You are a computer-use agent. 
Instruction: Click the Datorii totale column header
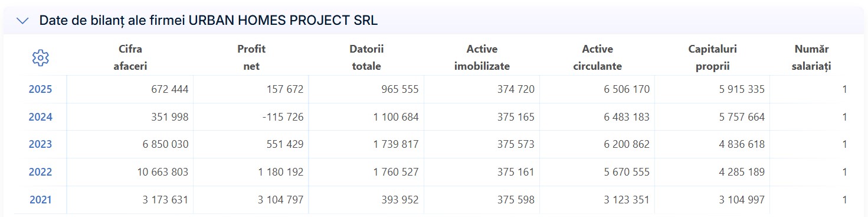pyautogui.click(x=366, y=57)
